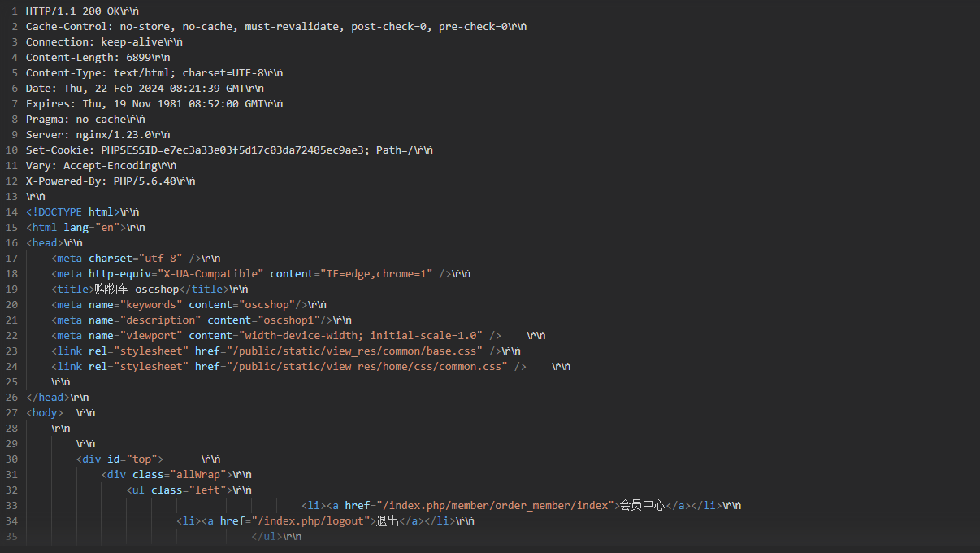Click the link text "会员中心"
The height and width of the screenshot is (553, 980).
pos(642,506)
